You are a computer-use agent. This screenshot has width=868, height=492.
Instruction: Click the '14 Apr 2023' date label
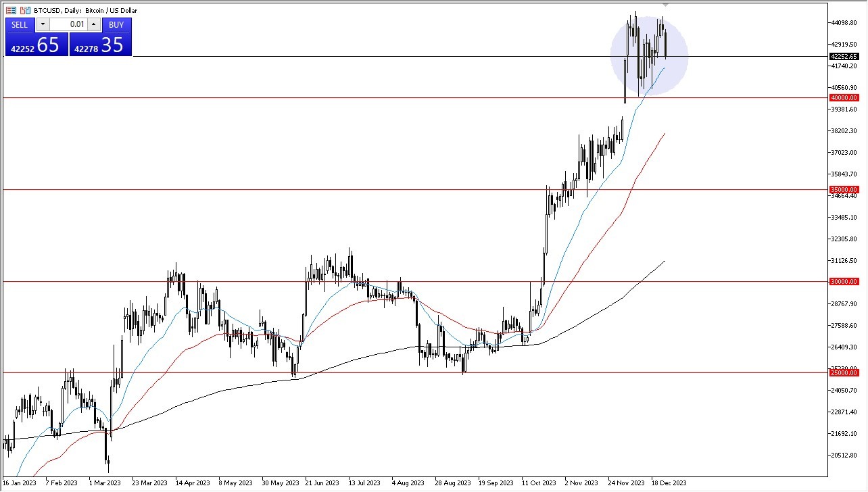pos(192,483)
